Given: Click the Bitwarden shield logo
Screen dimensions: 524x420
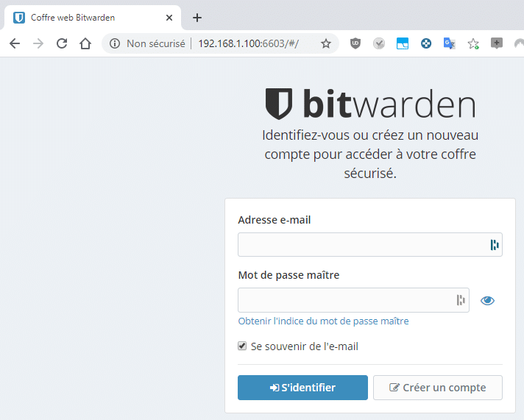Looking at the screenshot, I should pyautogui.click(x=279, y=104).
